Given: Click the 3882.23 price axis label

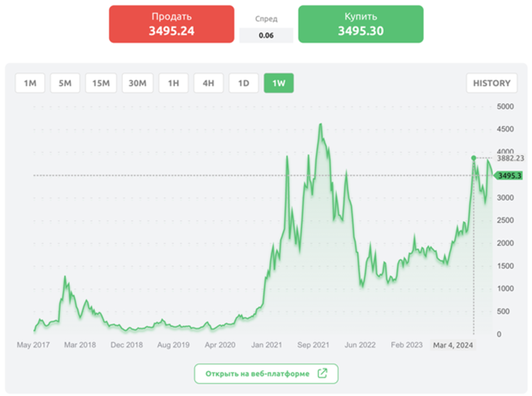Looking at the screenshot, I should coord(511,158).
